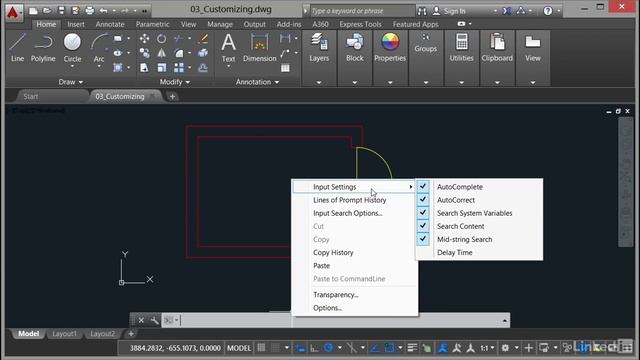Choose Transparency... from context menu
This screenshot has height=360, width=640.
355,295
